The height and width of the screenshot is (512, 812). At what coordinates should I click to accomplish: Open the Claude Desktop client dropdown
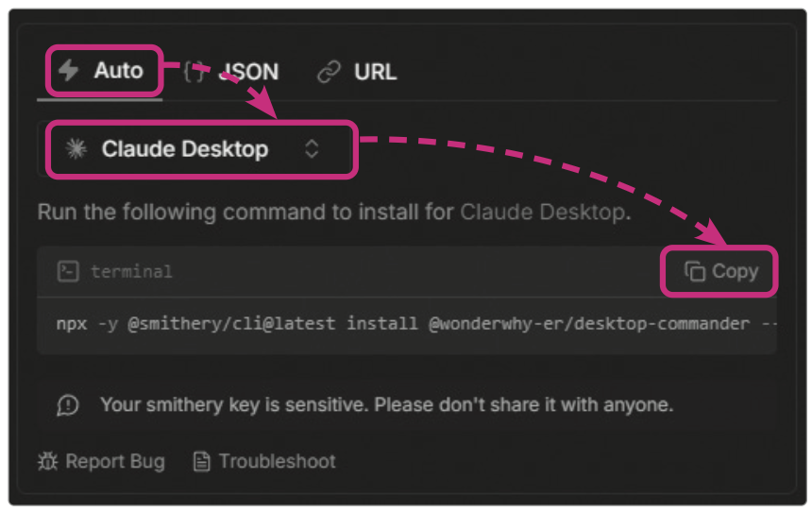[x=185, y=149]
